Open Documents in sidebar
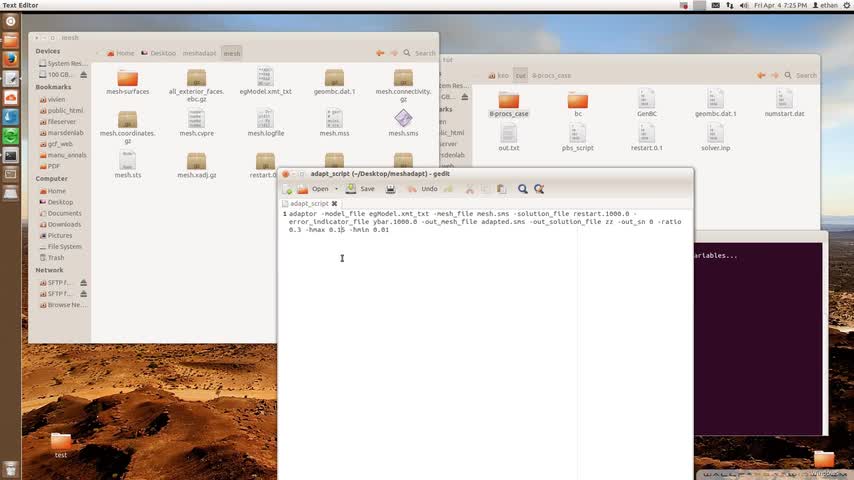Viewport: 854px width, 480px height. 60,214
